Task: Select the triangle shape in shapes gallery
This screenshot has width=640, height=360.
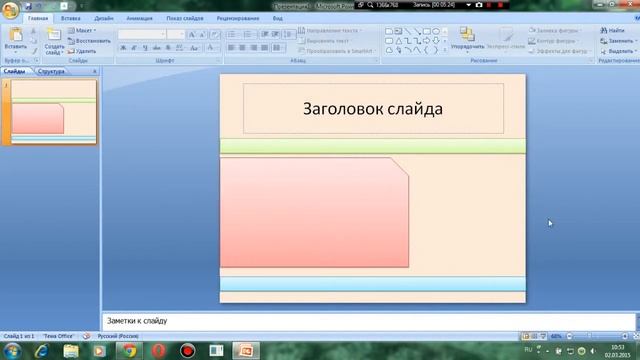Action: coord(398,41)
